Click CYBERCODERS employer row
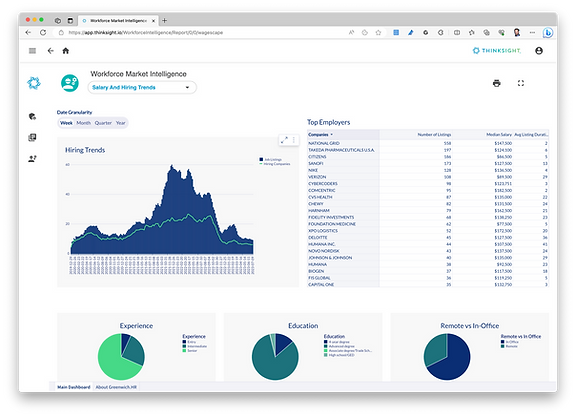The image size is (576, 417). tap(428, 183)
